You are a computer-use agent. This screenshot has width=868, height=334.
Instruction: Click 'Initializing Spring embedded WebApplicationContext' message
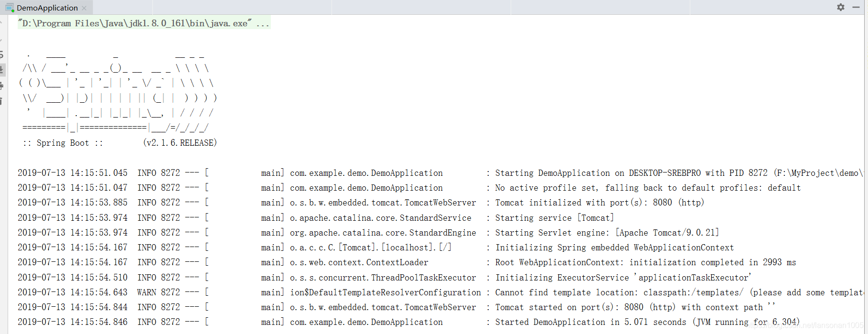pyautogui.click(x=614, y=248)
